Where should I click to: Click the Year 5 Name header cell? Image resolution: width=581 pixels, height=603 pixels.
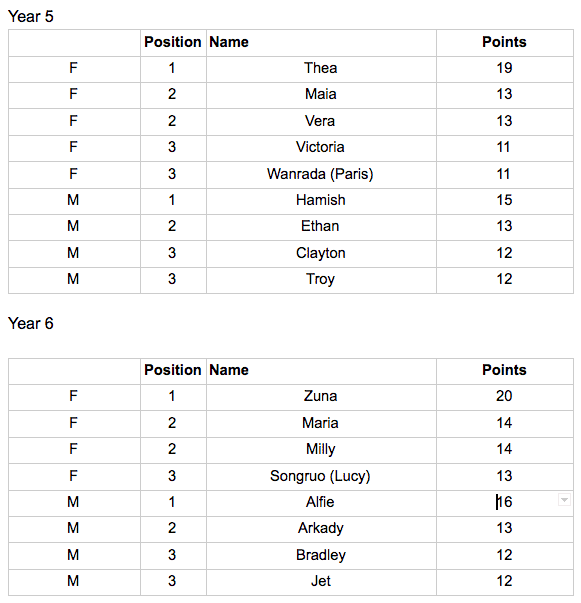(321, 43)
